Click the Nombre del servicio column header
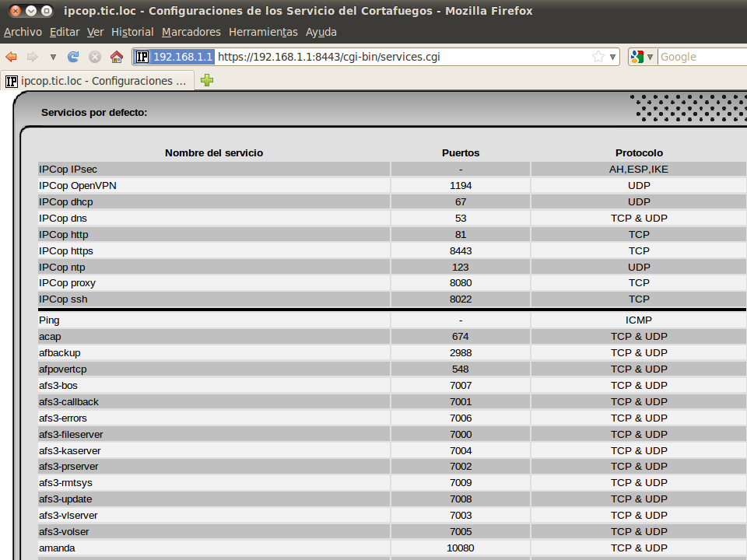747x560 pixels. 214,152
